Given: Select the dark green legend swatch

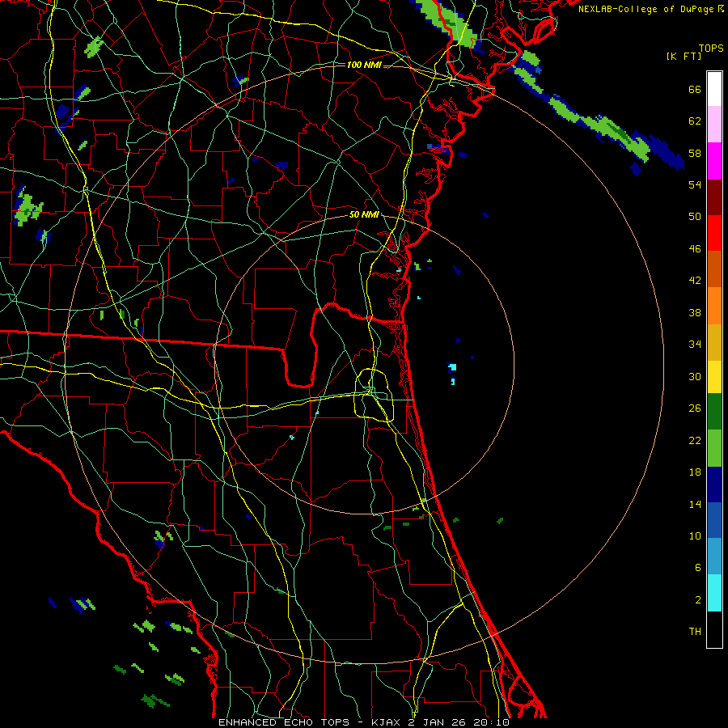Looking at the screenshot, I should coord(714,412).
